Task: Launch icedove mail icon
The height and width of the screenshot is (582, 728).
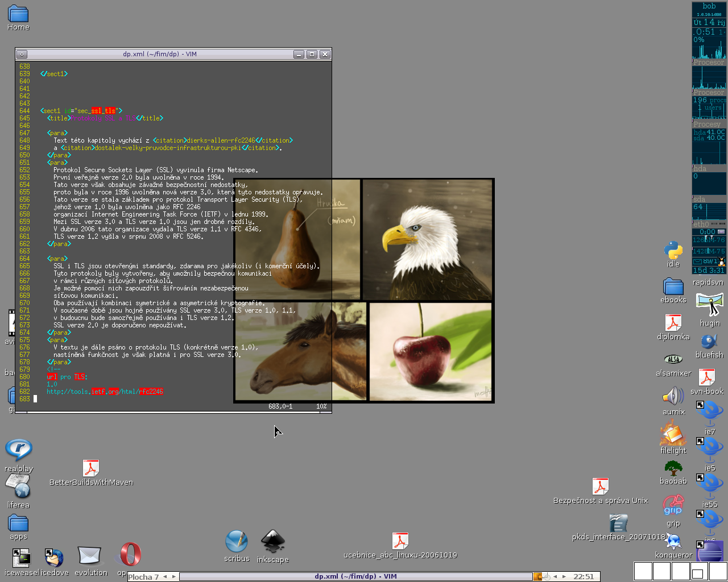Action: [54, 558]
